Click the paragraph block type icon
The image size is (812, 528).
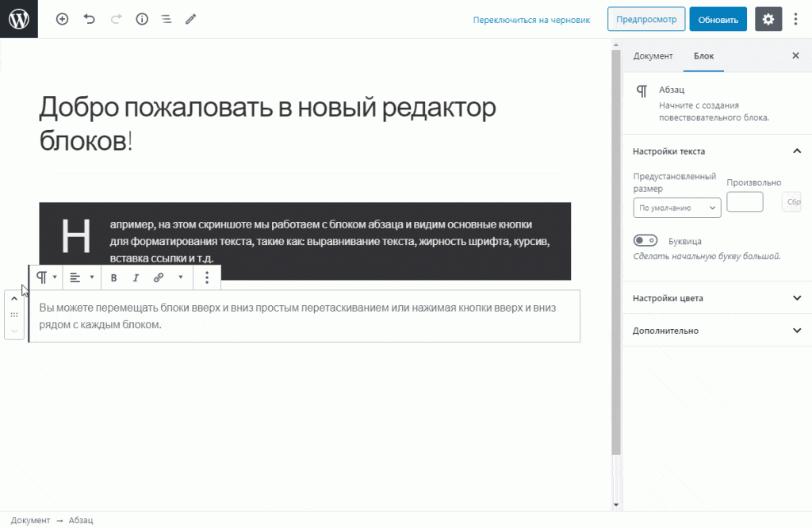[41, 277]
